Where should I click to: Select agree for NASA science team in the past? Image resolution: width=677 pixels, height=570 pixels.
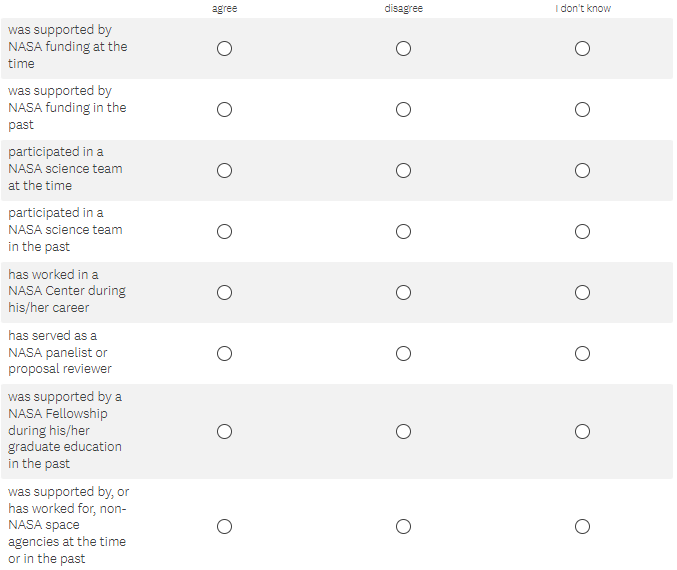click(224, 231)
